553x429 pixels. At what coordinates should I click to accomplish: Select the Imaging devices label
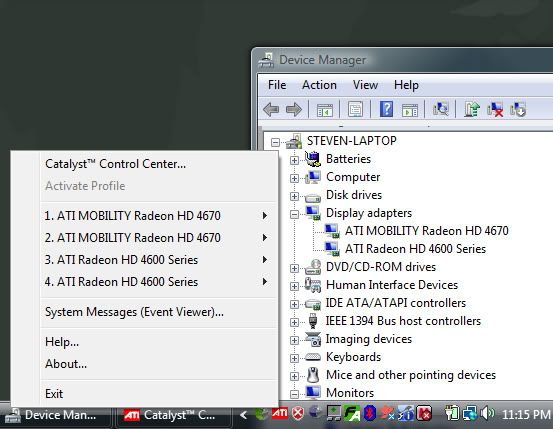(369, 339)
